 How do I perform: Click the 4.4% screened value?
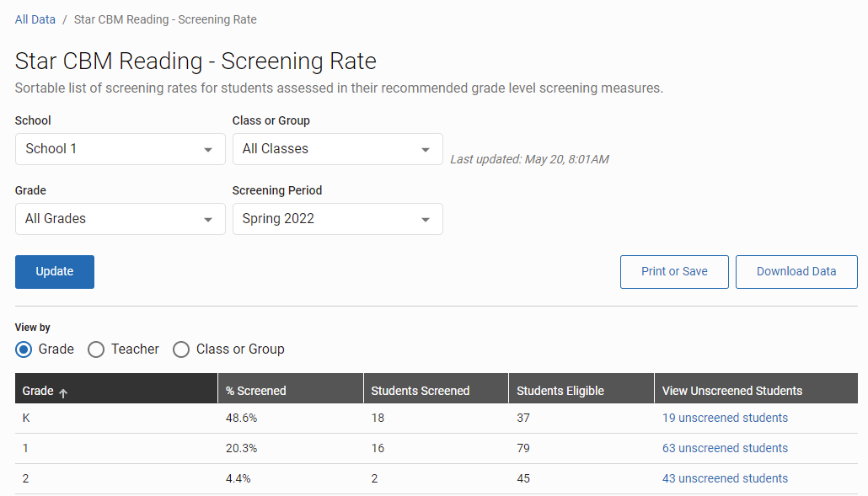238,478
